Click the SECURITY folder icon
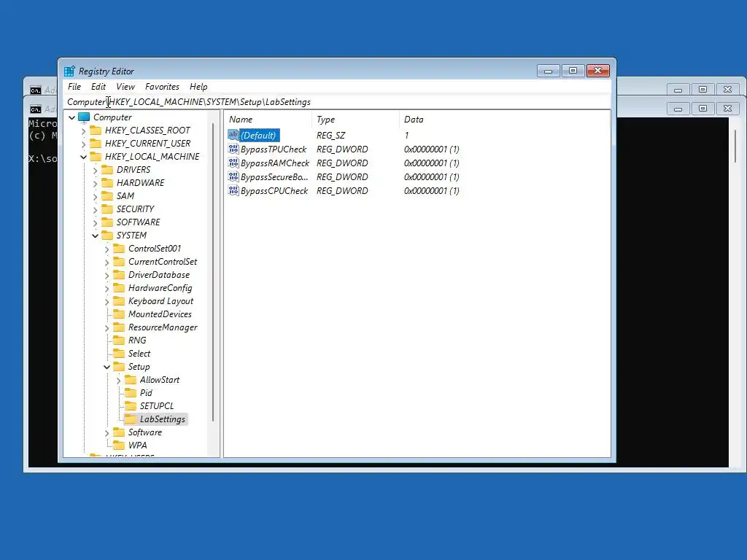This screenshot has width=747, height=560. pyautogui.click(x=108, y=209)
